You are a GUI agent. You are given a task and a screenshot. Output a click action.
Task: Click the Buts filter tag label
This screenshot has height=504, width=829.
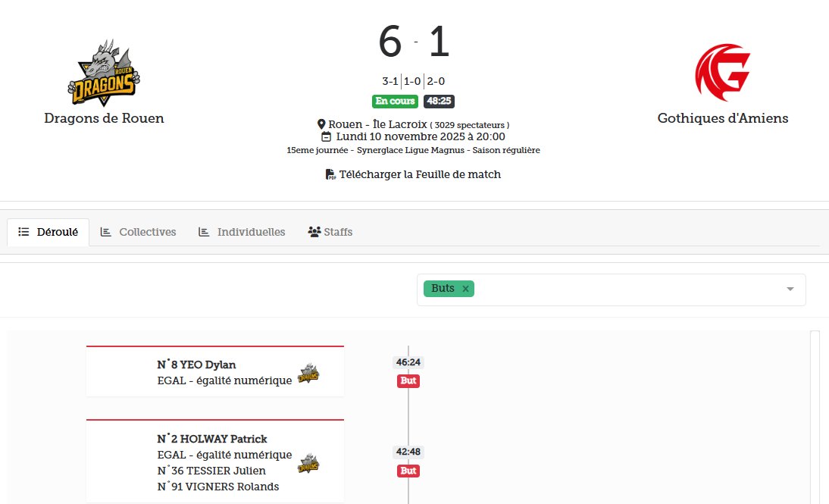[x=443, y=288]
